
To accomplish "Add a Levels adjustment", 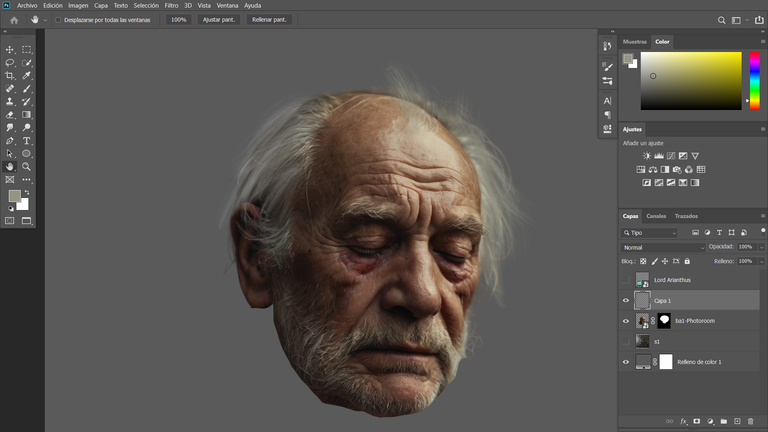I will pyautogui.click(x=659, y=156).
